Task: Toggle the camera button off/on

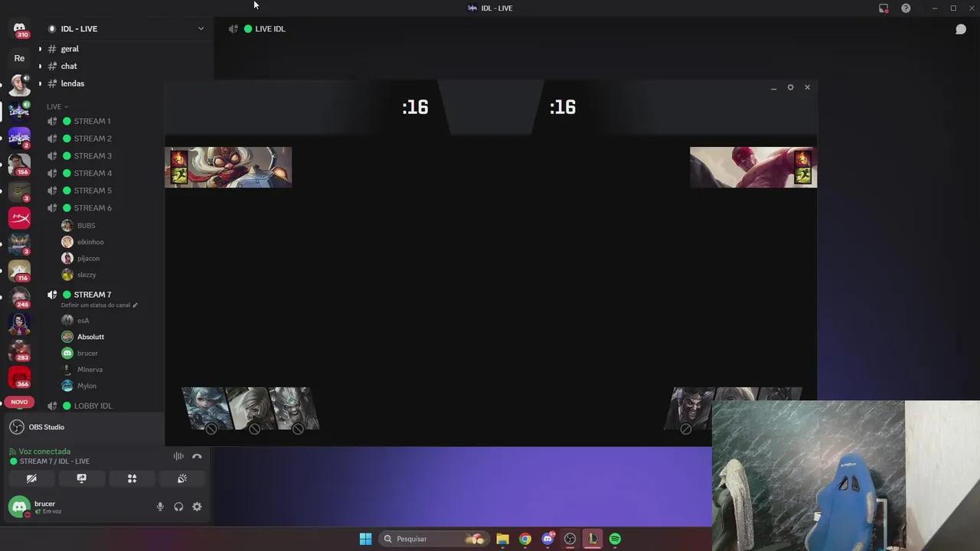Action: tap(31, 478)
